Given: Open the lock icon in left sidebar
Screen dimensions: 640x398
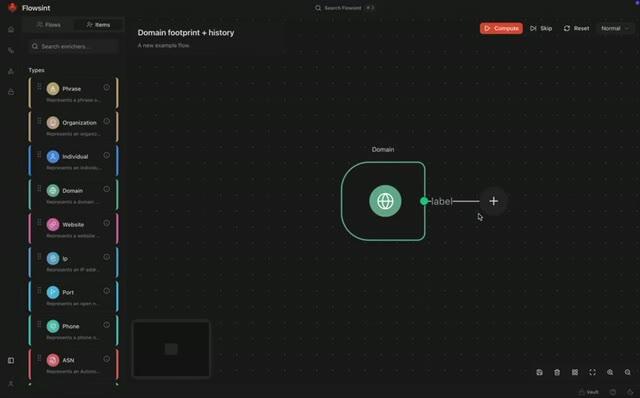Looking at the screenshot, I should (11, 92).
